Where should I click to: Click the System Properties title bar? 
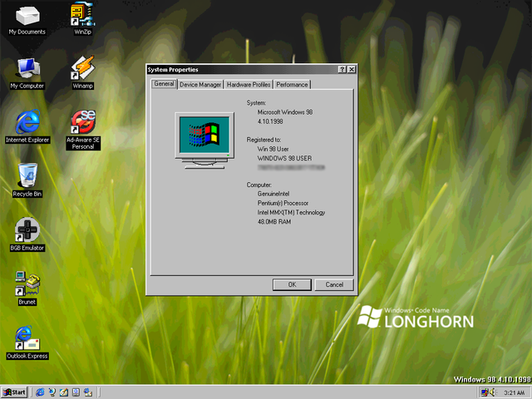pyautogui.click(x=242, y=70)
